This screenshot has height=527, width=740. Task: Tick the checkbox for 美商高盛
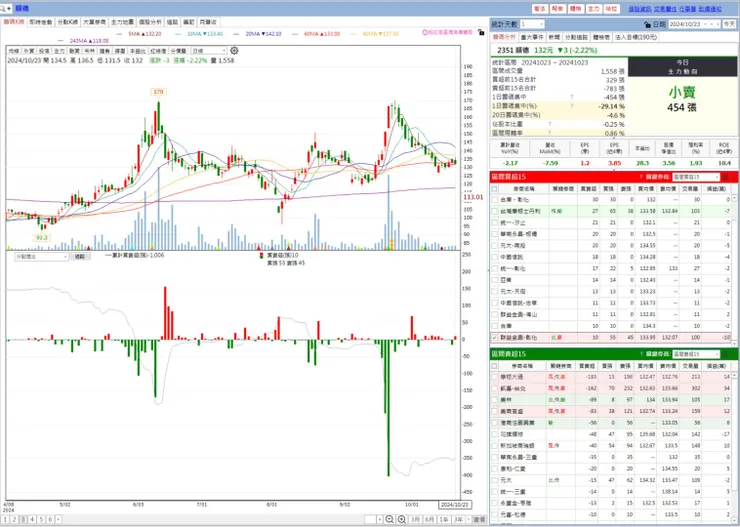coord(495,411)
